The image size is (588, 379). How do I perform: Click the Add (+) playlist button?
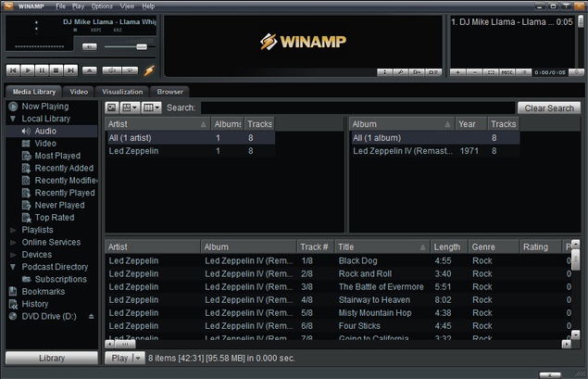pos(457,72)
